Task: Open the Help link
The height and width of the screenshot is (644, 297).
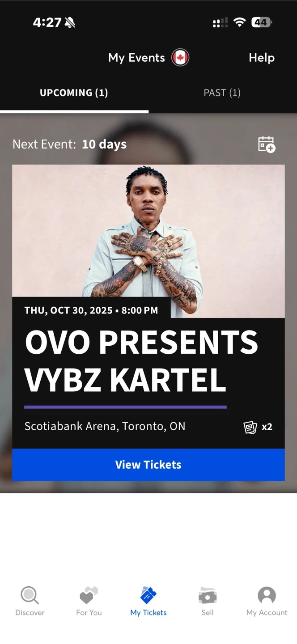Action: point(262,58)
